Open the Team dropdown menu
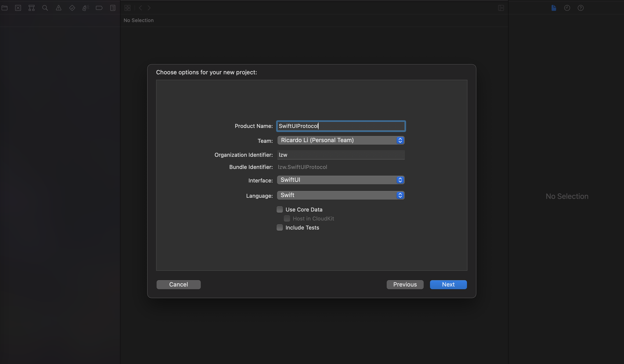The width and height of the screenshot is (624, 364). pos(341,140)
